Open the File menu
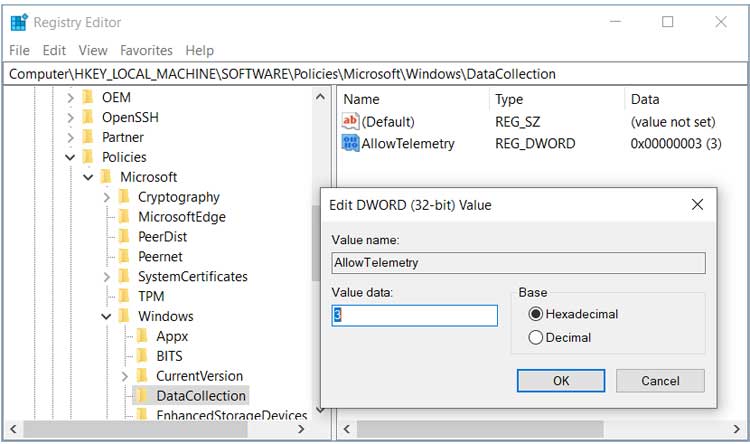750x444 pixels. click(x=19, y=50)
